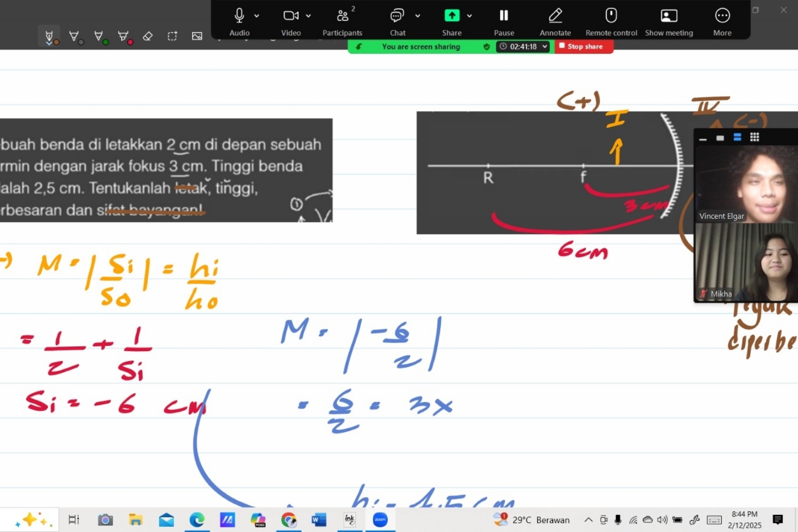The image size is (798, 532).
Task: Open Microsoft 365 Copilot from taskbar
Action: (258, 520)
